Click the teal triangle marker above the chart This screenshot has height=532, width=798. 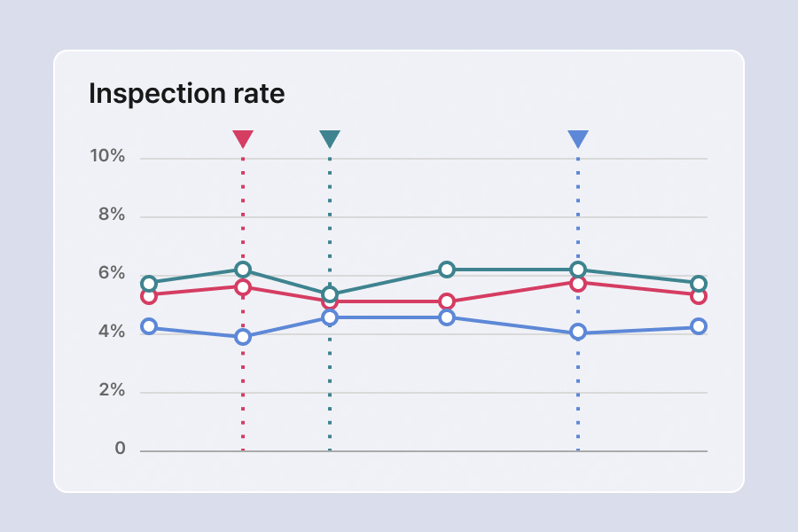pyautogui.click(x=330, y=139)
